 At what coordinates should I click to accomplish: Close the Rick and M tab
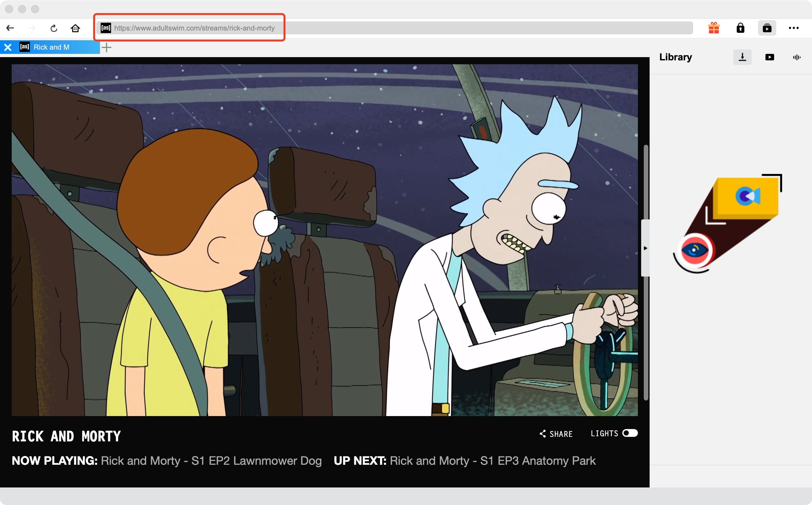(x=8, y=47)
